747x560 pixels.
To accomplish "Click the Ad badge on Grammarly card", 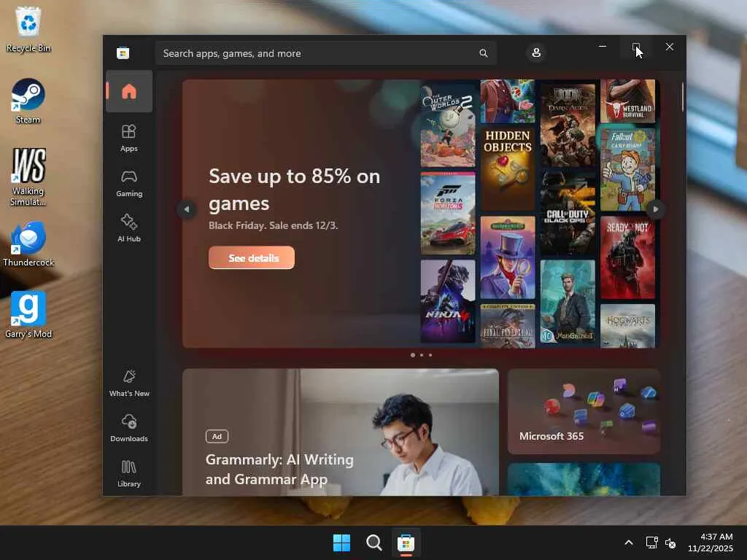I will tap(217, 436).
